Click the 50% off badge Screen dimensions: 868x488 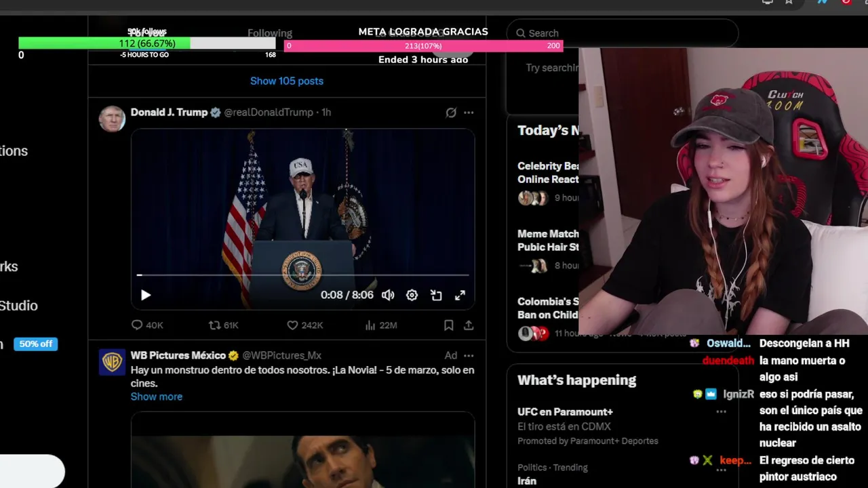tap(36, 344)
